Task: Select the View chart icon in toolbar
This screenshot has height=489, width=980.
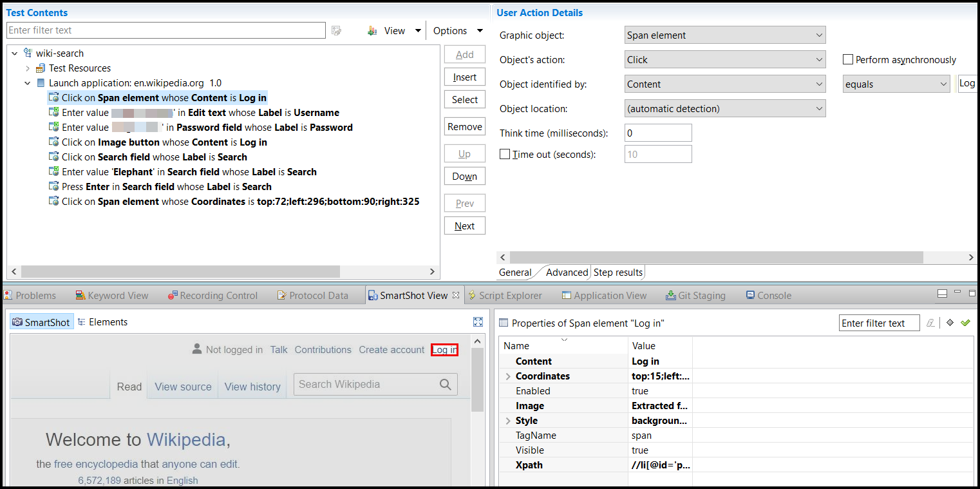Action: (x=372, y=30)
